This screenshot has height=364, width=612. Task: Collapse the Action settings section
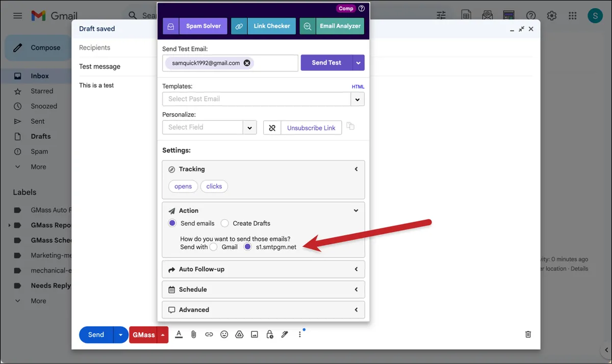(356, 211)
